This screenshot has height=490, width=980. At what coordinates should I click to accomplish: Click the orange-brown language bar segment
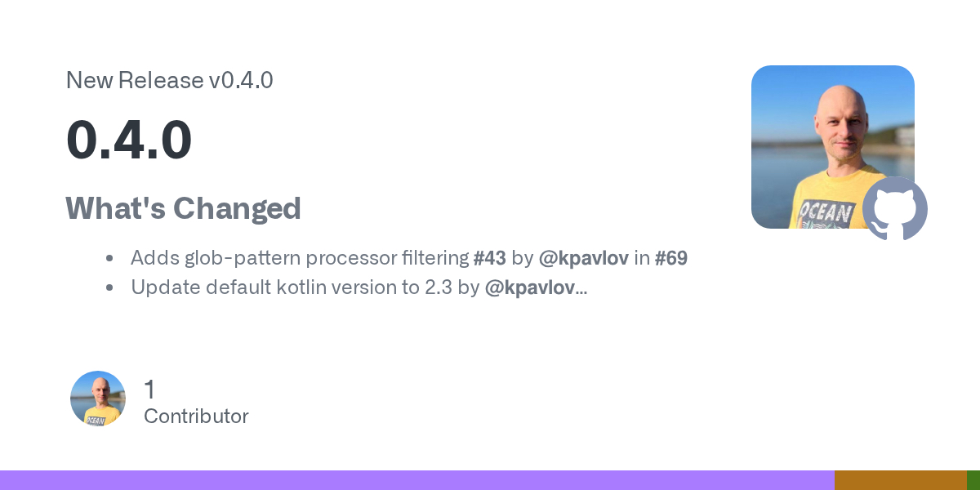coord(900,480)
